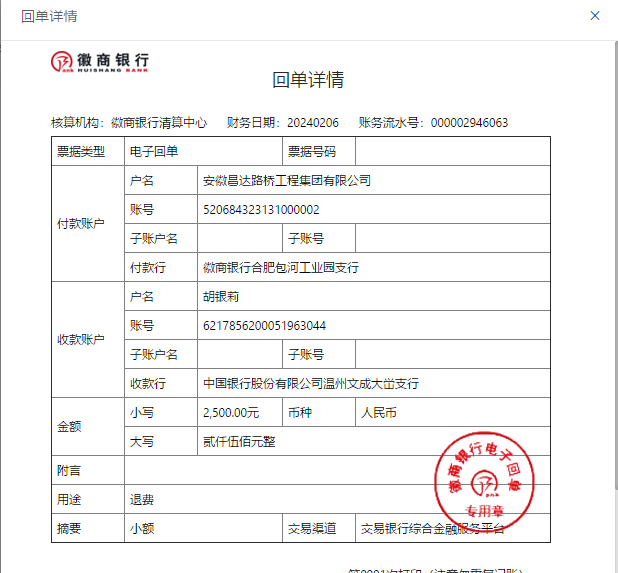618x573 pixels.
Task: Click the 财务日期 value 20240206
Action: [x=312, y=123]
